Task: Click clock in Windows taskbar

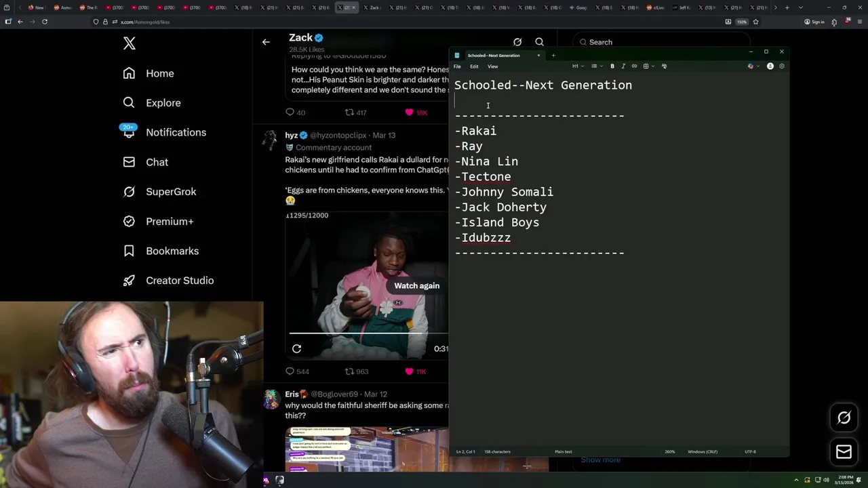Action: click(x=846, y=480)
